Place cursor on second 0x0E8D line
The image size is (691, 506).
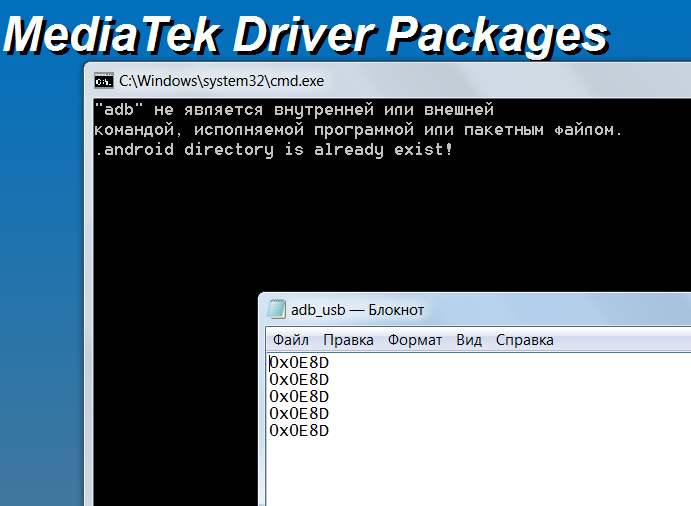click(x=299, y=380)
